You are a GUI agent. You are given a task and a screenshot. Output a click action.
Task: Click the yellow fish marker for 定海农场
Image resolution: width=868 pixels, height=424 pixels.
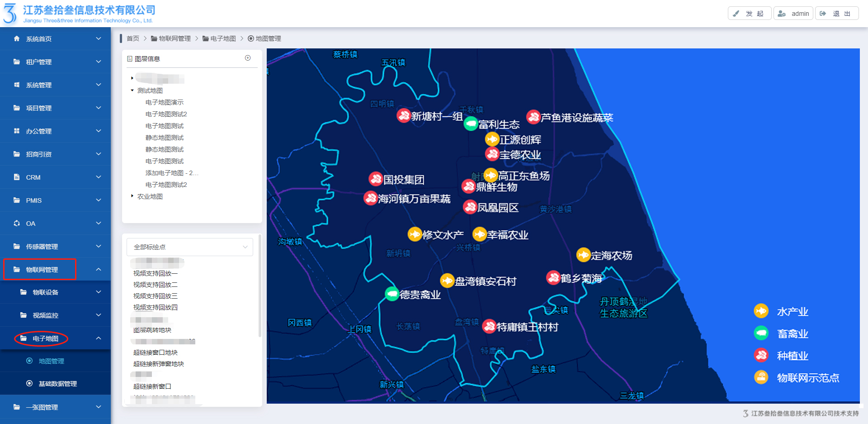click(x=583, y=255)
